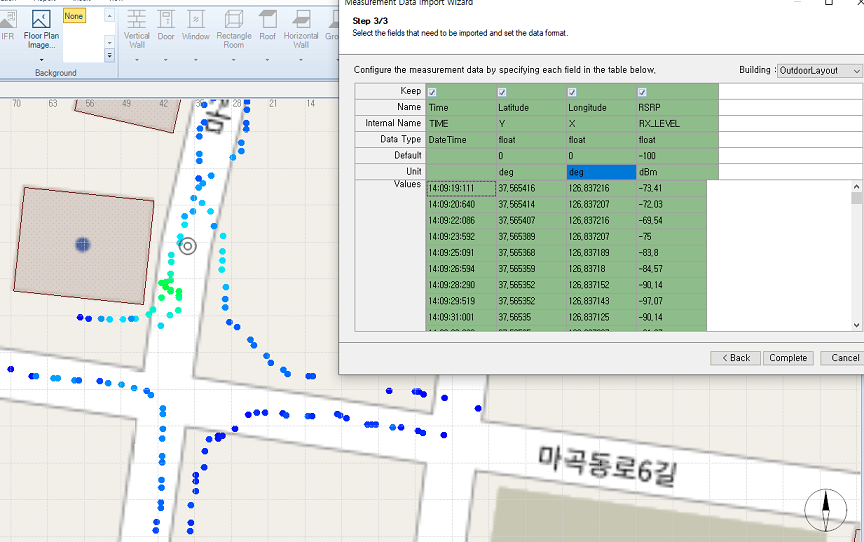Click the background gallery up arrow
The height and width of the screenshot is (542, 864).
click(109, 17)
